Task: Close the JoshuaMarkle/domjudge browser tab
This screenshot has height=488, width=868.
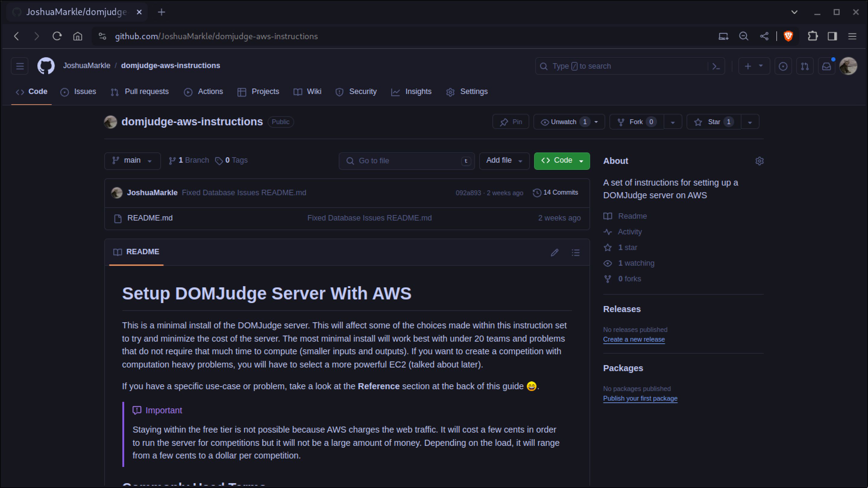Action: pyautogui.click(x=139, y=12)
